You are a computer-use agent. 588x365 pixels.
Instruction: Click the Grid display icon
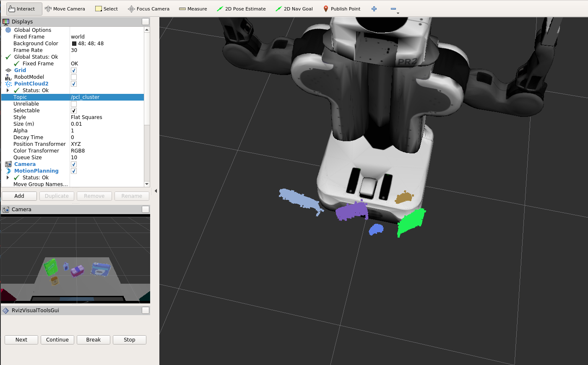(x=8, y=70)
